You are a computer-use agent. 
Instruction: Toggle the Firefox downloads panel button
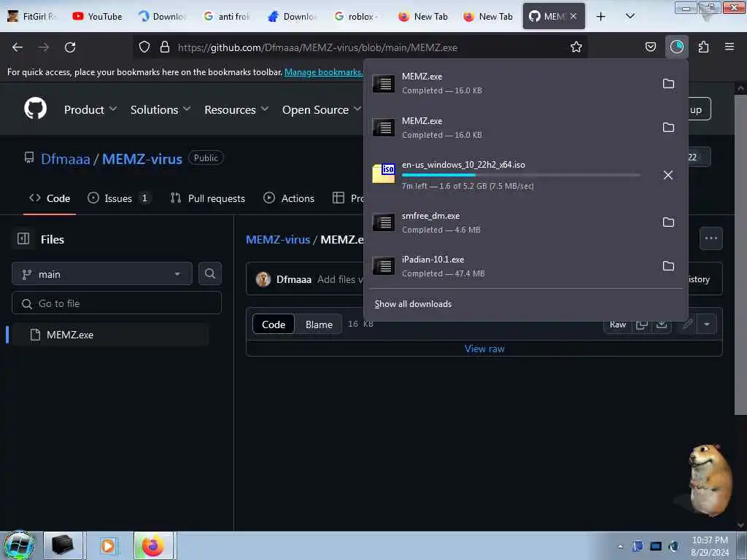[676, 47]
